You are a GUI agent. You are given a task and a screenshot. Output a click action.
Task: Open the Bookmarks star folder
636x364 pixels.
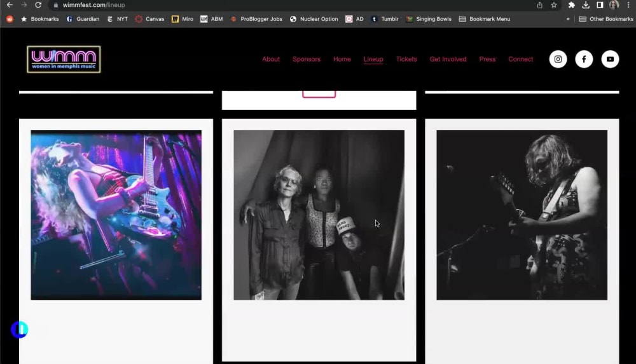(x=39, y=19)
